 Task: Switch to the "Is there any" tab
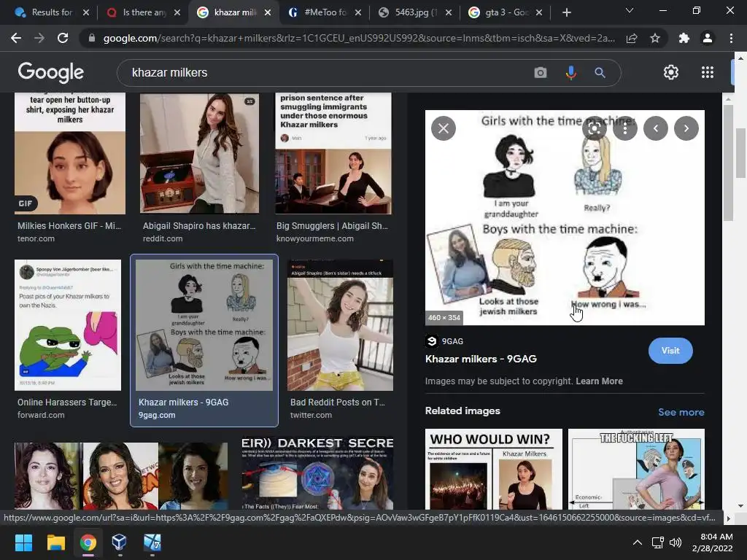(x=144, y=12)
